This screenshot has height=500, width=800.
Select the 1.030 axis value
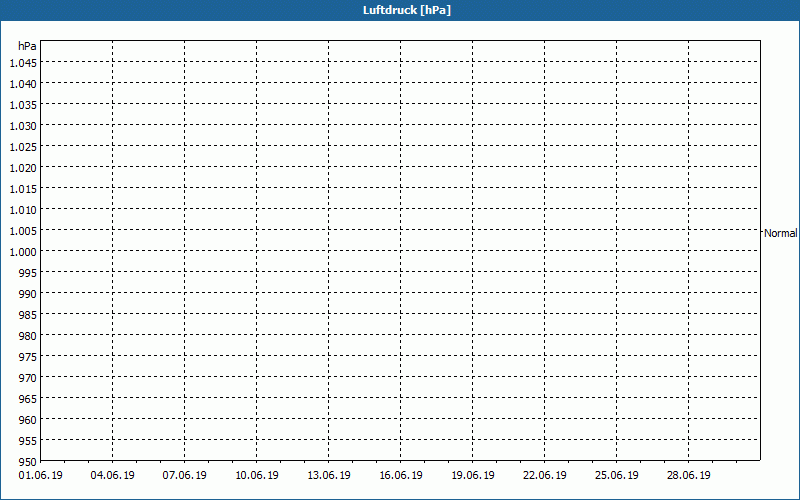click(x=23, y=126)
